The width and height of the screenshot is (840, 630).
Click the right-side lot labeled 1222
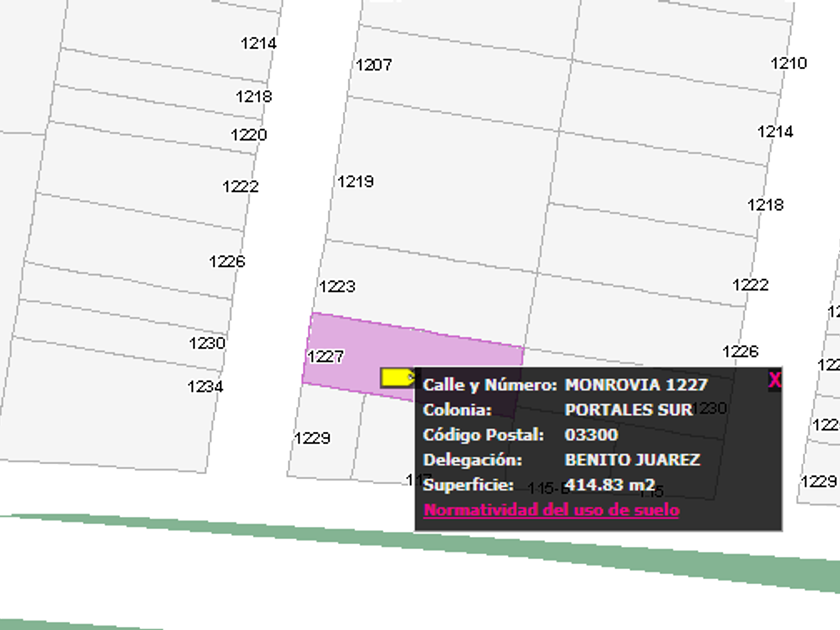(x=751, y=284)
